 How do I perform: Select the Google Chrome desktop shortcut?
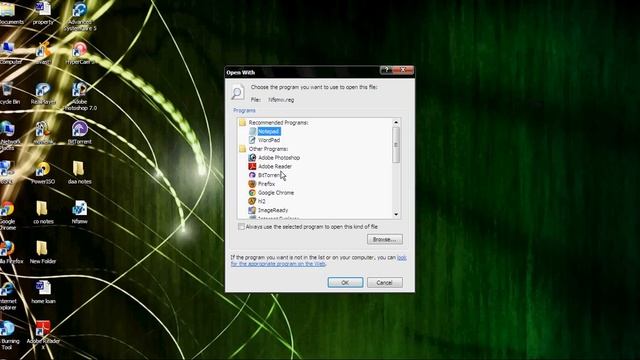(8, 216)
